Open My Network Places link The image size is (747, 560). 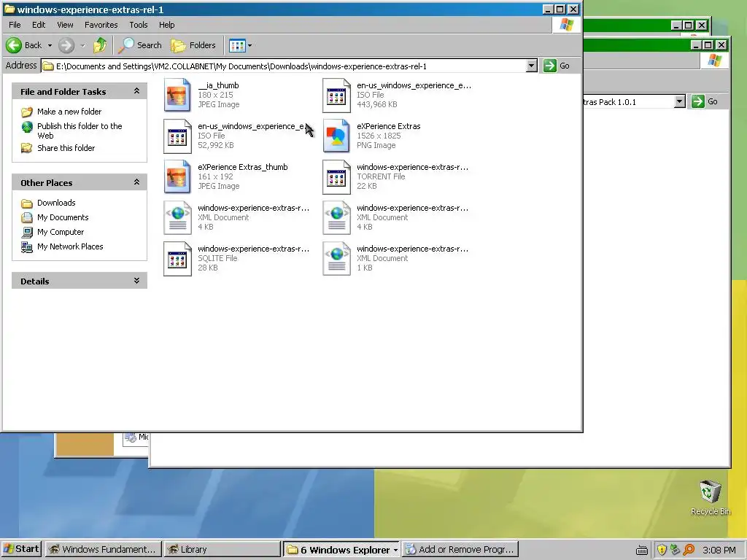(x=70, y=246)
